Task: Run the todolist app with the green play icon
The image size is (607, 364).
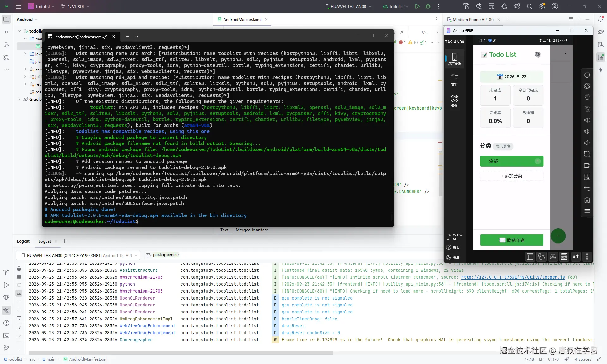Action: click(417, 6)
